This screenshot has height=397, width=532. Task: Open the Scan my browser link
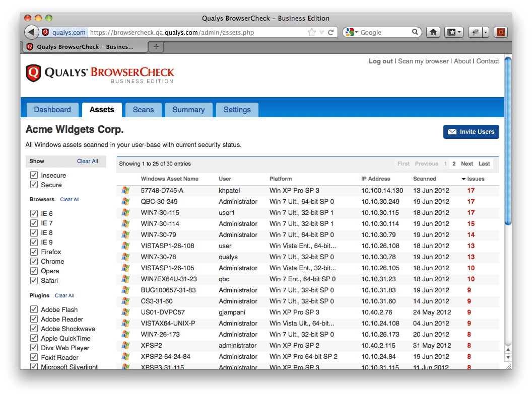pyautogui.click(x=423, y=61)
